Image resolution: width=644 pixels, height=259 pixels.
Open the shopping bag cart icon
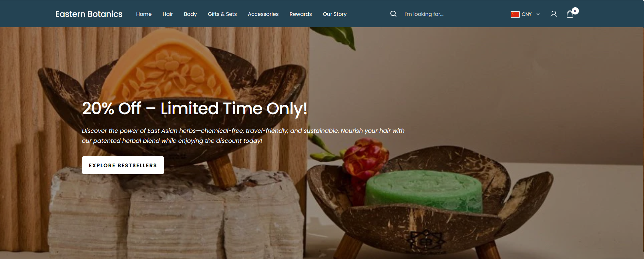pyautogui.click(x=570, y=14)
